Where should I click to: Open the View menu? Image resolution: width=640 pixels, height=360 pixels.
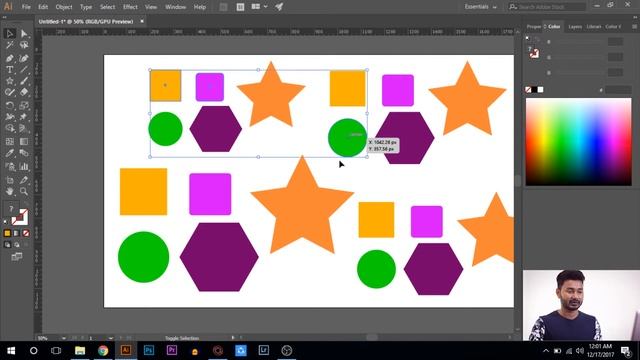point(151,7)
